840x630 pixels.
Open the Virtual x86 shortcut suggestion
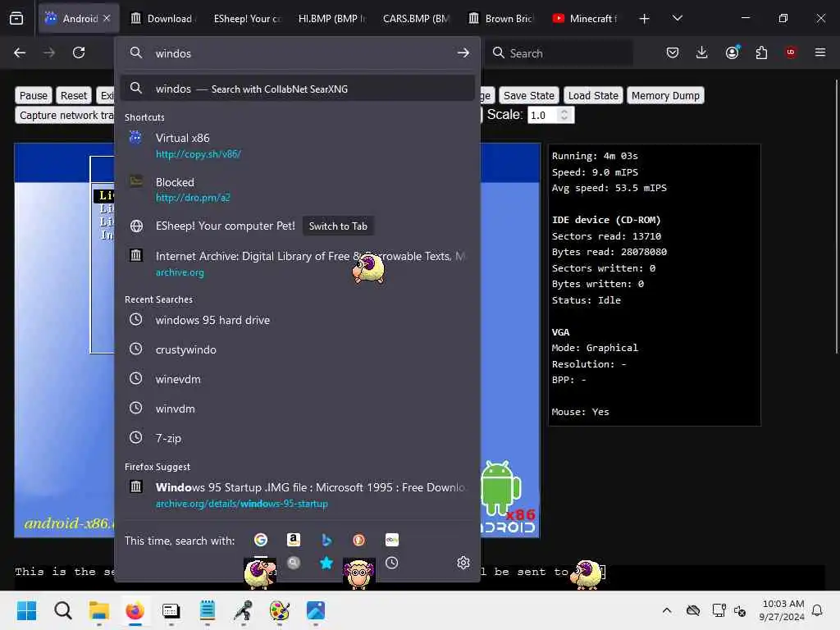(x=297, y=146)
